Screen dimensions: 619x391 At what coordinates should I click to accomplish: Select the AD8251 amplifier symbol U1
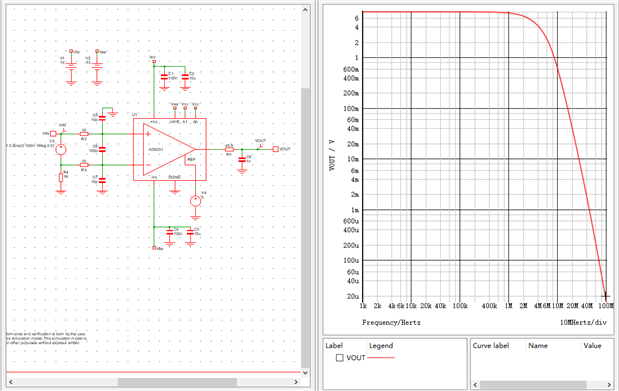pyautogui.click(x=170, y=149)
